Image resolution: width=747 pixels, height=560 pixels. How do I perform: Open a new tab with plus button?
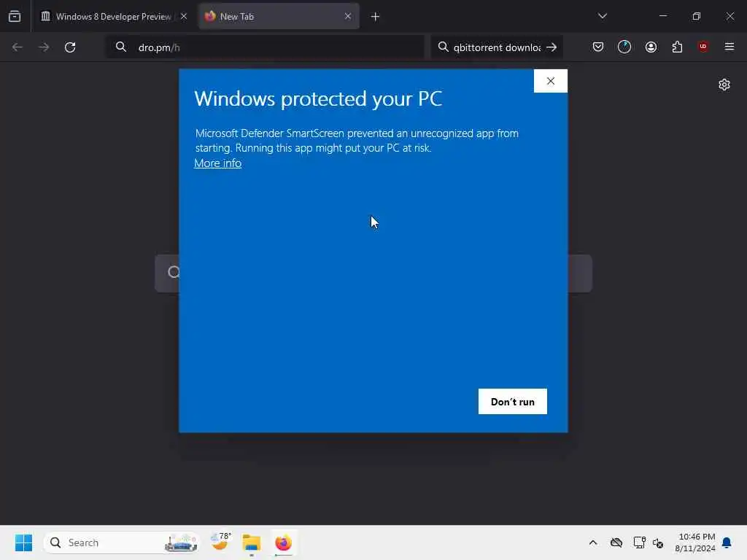376,17
